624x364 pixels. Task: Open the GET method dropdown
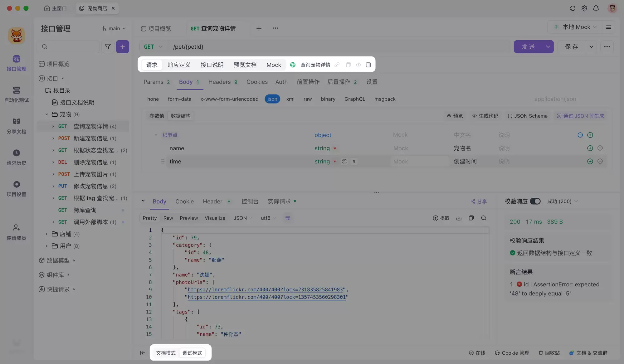click(x=153, y=46)
